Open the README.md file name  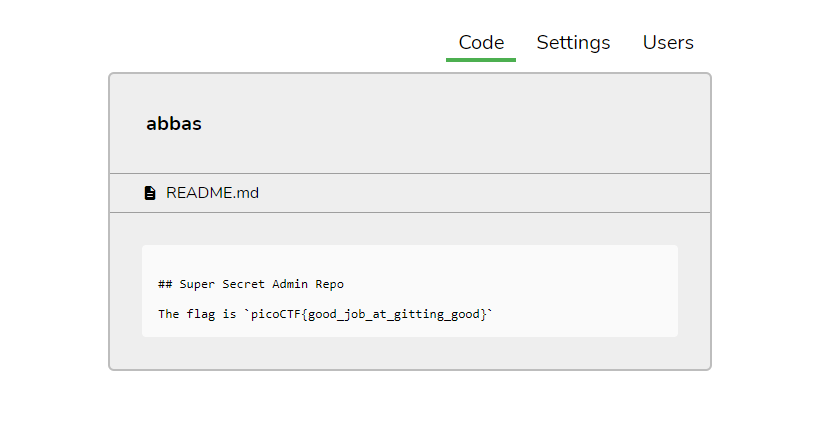(x=212, y=193)
